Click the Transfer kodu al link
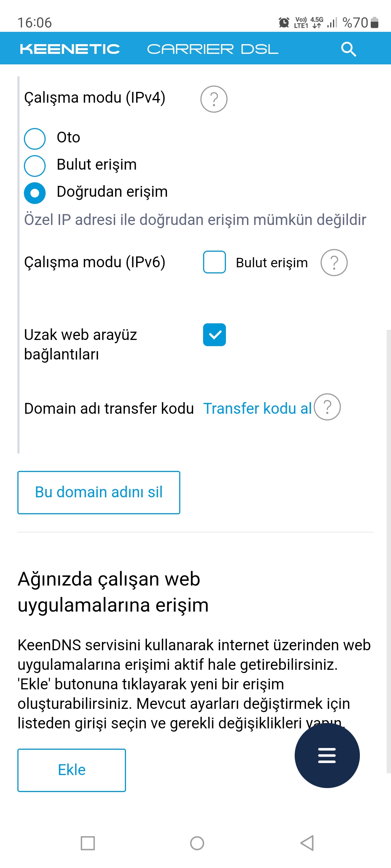Image resolution: width=391 pixels, height=868 pixels. pyautogui.click(x=257, y=408)
